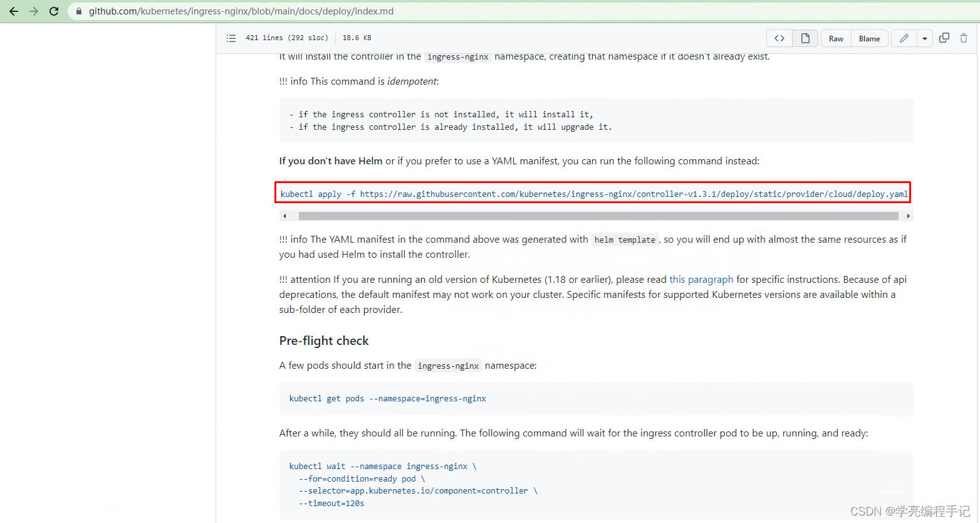This screenshot has width=980, height=523.
Task: Navigate back with the browser arrow
Action: click(x=14, y=11)
